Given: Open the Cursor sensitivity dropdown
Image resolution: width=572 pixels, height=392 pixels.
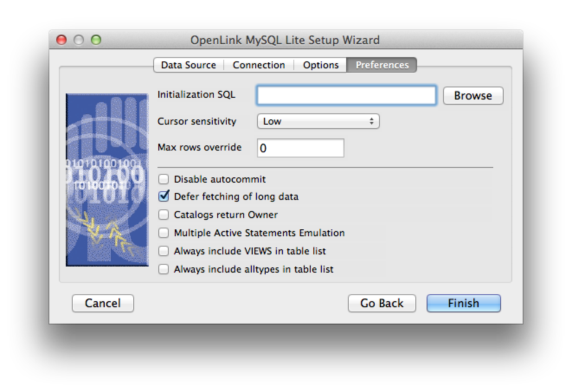Looking at the screenshot, I should click(x=318, y=121).
